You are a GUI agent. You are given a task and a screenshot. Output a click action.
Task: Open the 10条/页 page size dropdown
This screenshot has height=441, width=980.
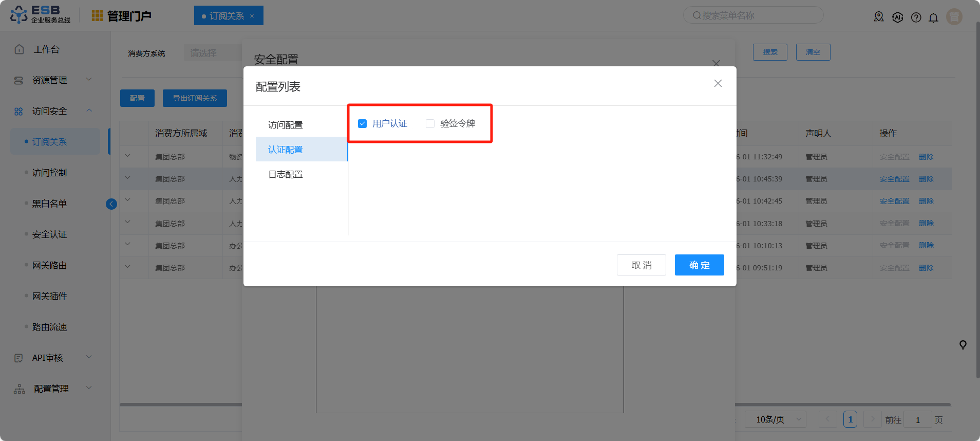click(x=776, y=419)
